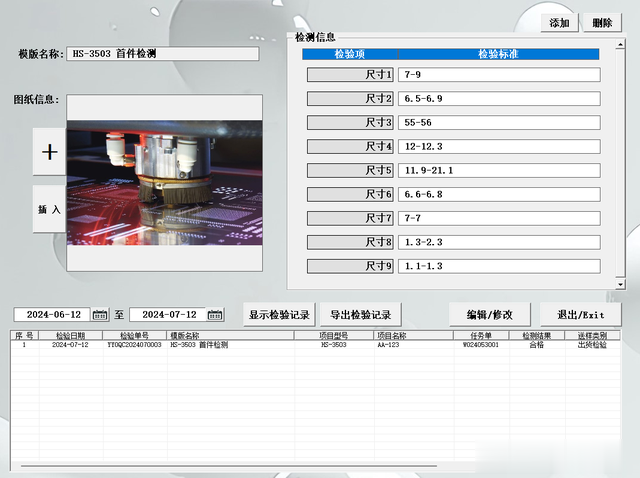Click 尺寸4 standard field 12-12.3

(499, 147)
